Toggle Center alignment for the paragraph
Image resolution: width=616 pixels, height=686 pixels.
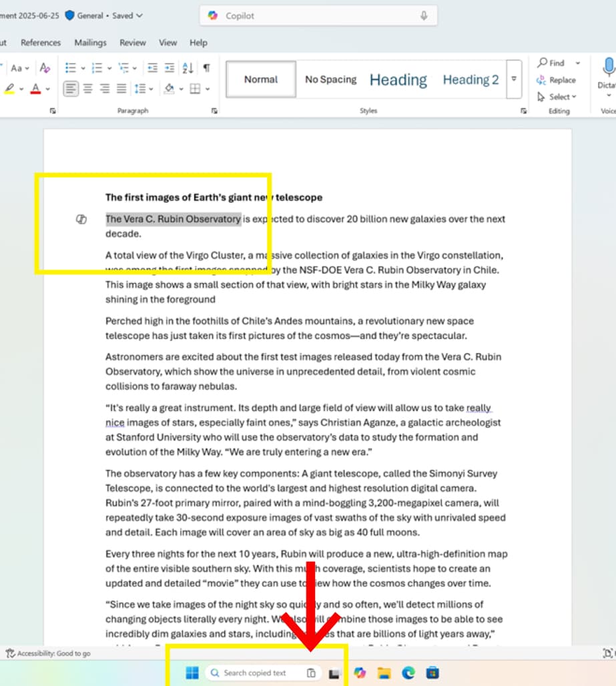tap(87, 88)
